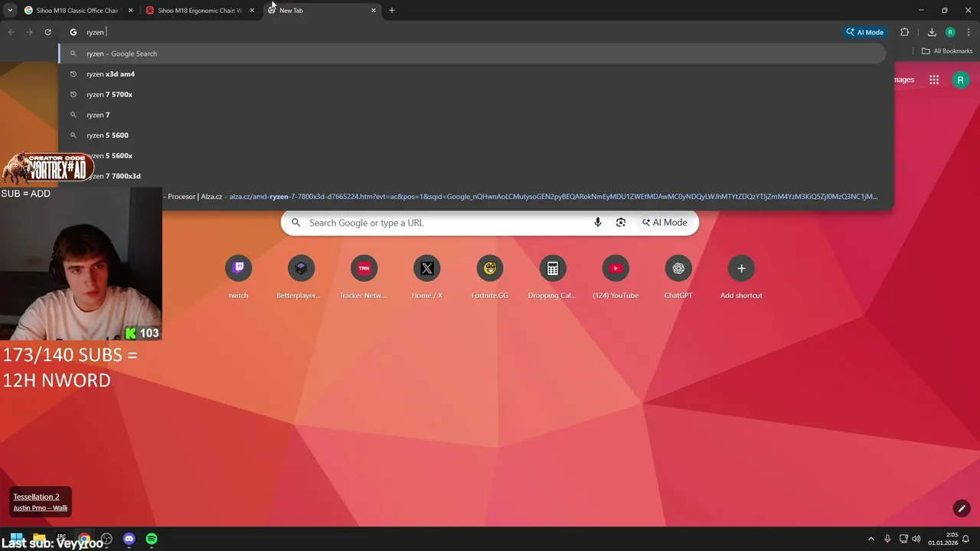Screen dimensions: 980x551
Task: Open the tab search dropdown arrow
Action: [10, 10]
